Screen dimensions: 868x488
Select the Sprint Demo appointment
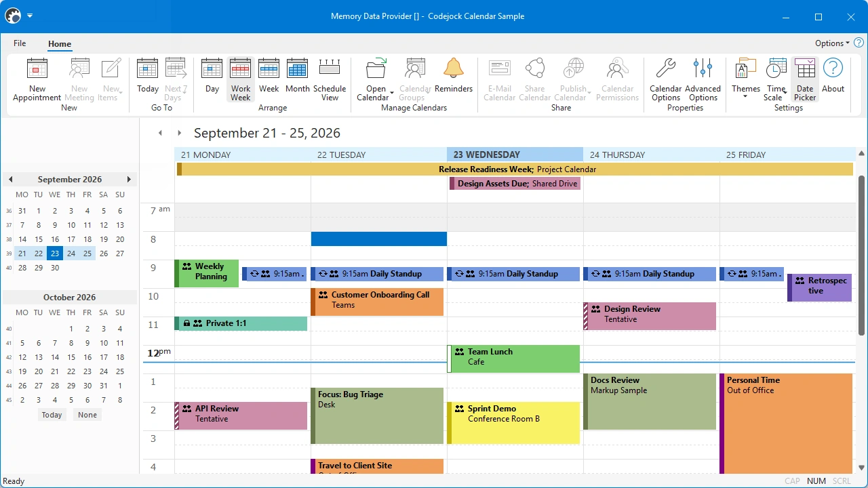pyautogui.click(x=514, y=423)
